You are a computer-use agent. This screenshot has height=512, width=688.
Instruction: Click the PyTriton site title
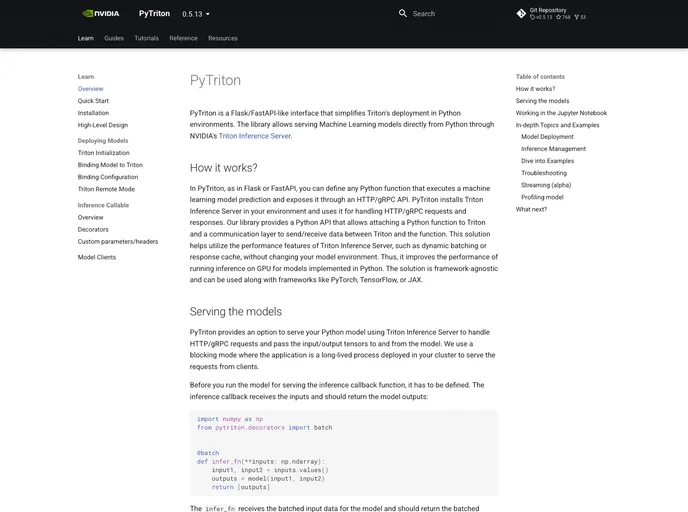click(x=154, y=14)
